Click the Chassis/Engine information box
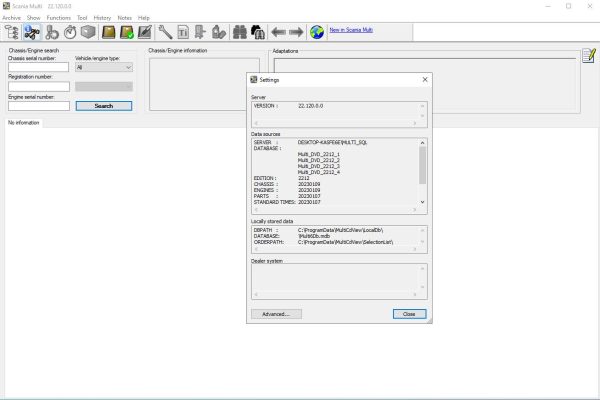This screenshot has width=600, height=400. (x=204, y=84)
